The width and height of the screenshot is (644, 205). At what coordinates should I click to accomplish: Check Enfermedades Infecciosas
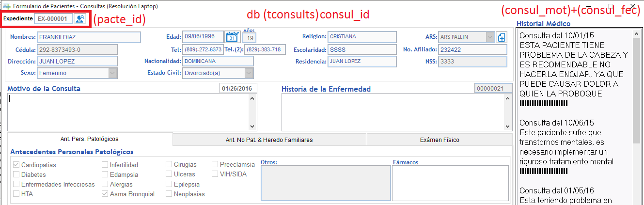(x=16, y=184)
